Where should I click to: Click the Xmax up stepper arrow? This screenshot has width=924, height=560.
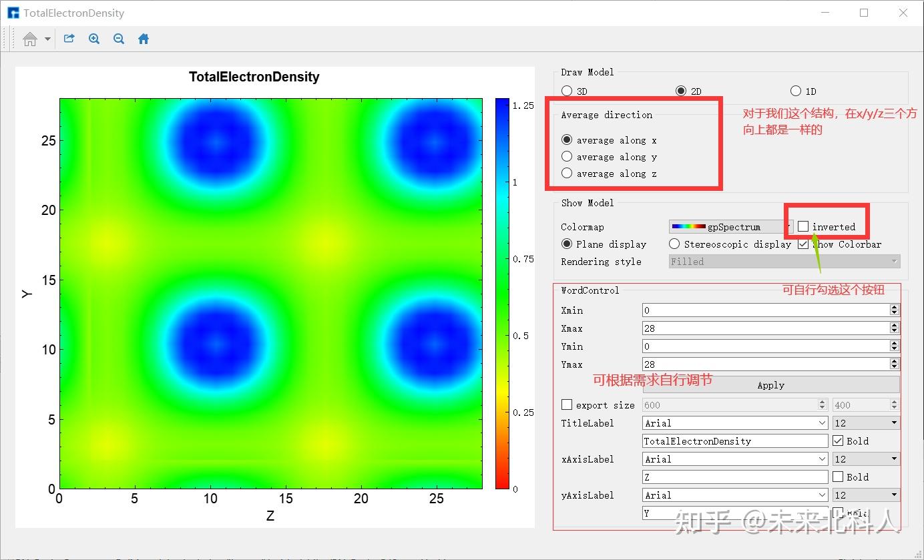point(895,325)
